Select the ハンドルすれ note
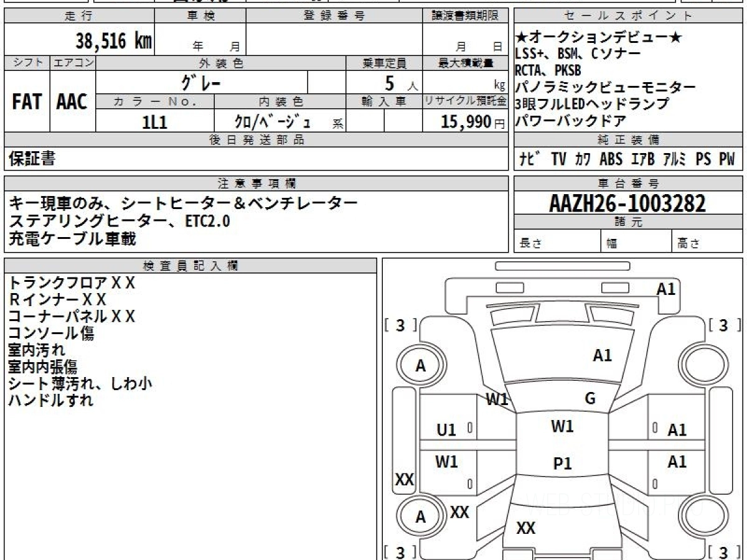This screenshot has height=560, width=747. tap(51, 401)
